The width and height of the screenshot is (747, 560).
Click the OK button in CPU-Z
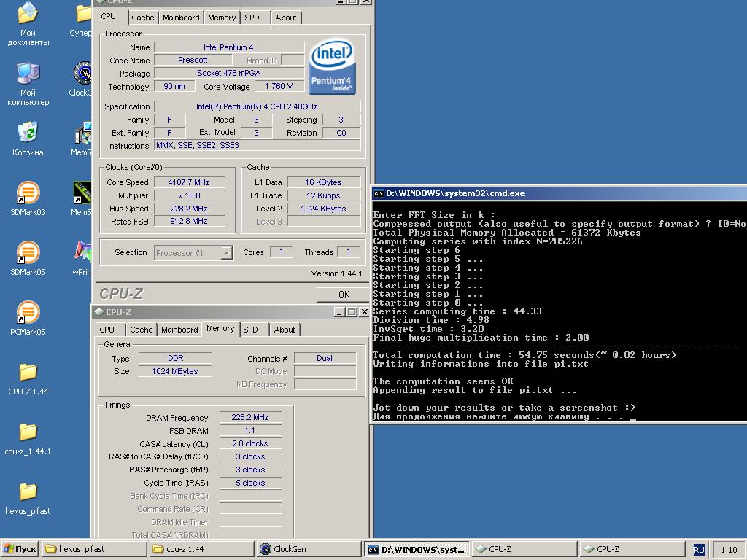pos(343,295)
